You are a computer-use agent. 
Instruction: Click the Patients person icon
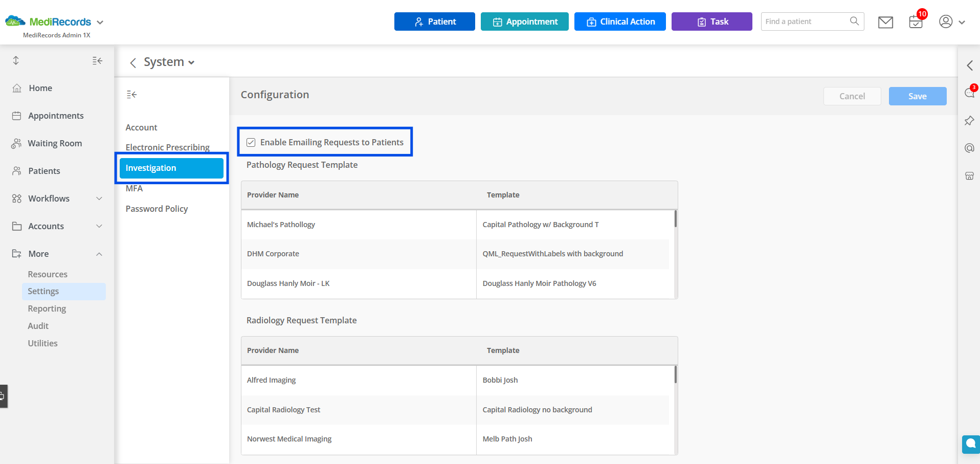[x=17, y=171]
